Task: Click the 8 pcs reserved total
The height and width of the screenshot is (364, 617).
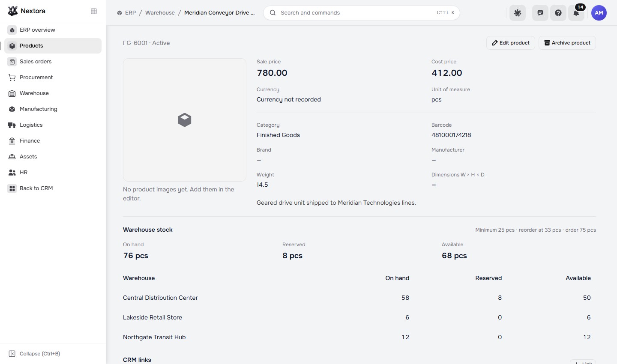Action: point(293,256)
